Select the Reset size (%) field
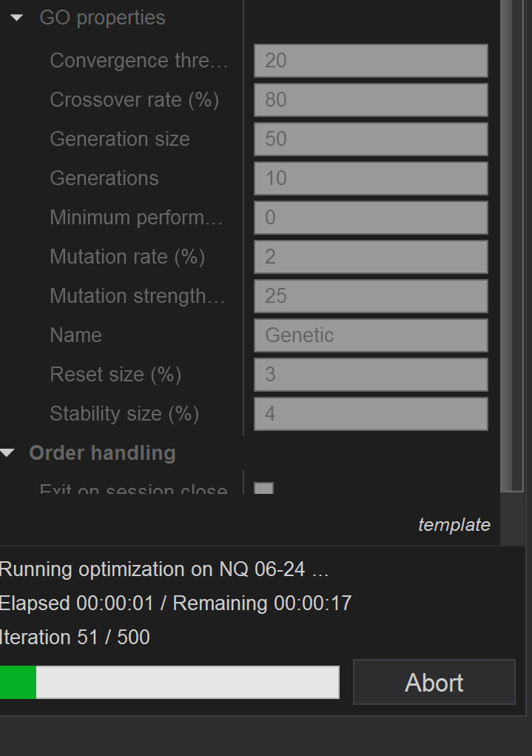This screenshot has height=756, width=532. coord(370,374)
